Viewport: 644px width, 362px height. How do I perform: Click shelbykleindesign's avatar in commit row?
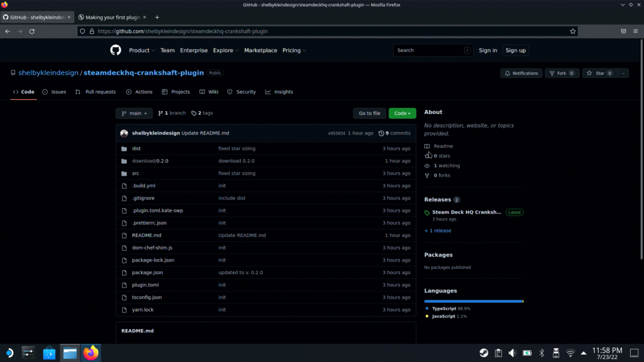tap(124, 133)
